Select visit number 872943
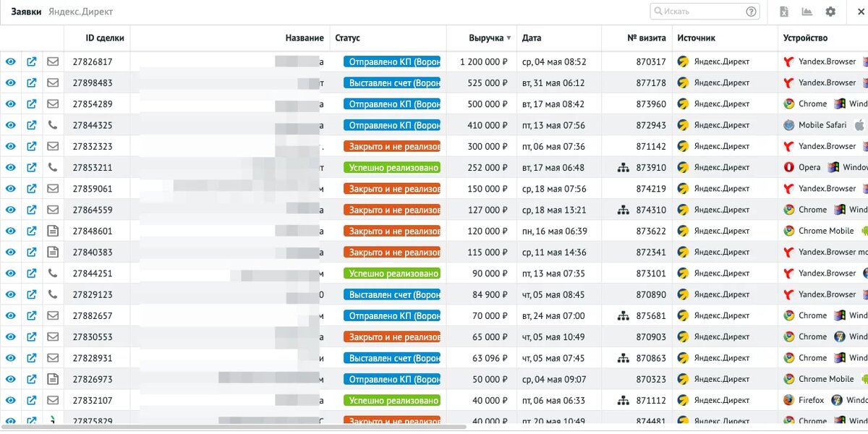The height and width of the screenshot is (434, 868). pos(651,125)
